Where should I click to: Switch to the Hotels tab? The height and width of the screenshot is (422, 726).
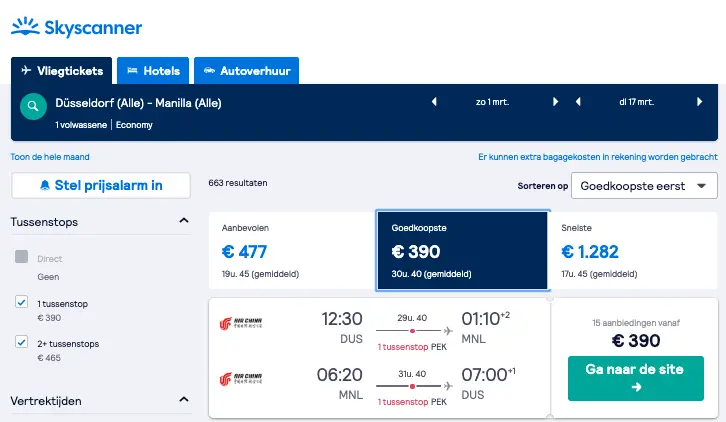tap(153, 70)
